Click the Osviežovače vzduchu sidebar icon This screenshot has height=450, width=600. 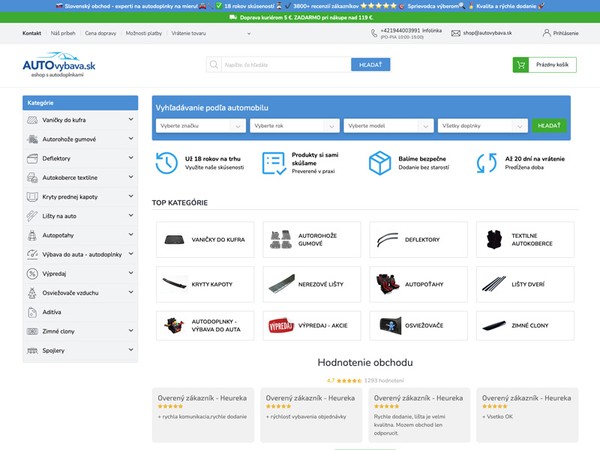[33, 293]
